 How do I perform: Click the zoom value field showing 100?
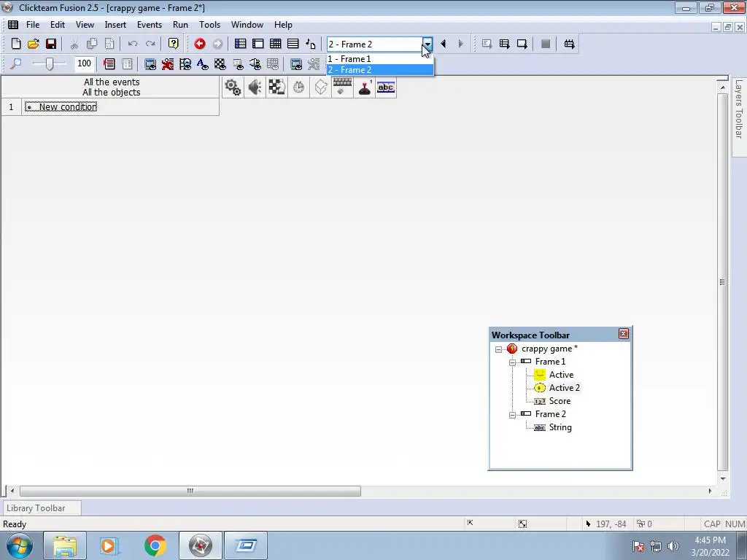[x=85, y=63]
